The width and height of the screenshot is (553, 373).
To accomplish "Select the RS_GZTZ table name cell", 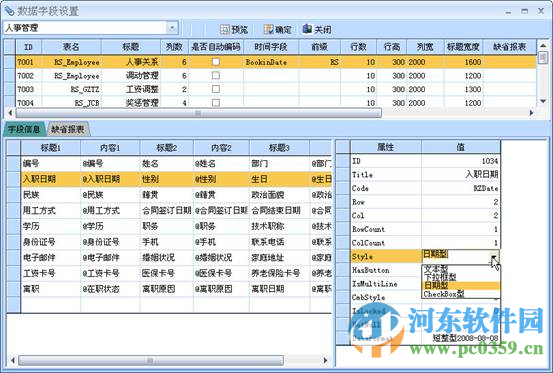I will tap(71, 89).
